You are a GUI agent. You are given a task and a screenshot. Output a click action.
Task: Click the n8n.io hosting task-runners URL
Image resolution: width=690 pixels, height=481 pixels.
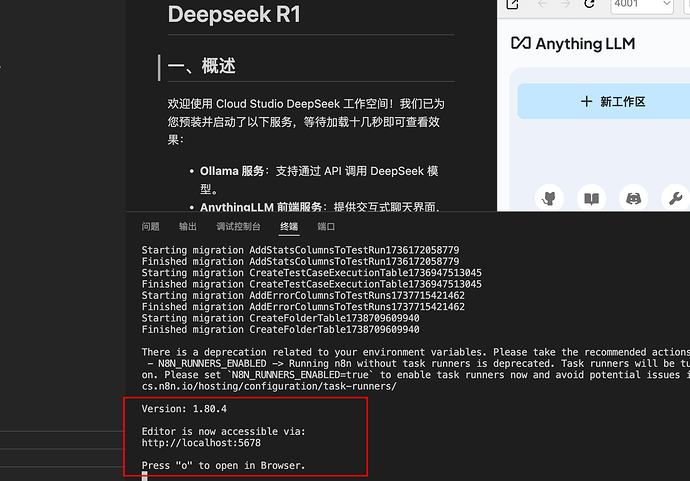269,386
